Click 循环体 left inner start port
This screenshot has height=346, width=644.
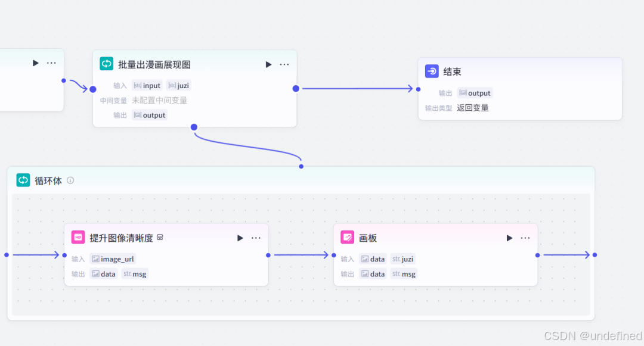coord(7,255)
